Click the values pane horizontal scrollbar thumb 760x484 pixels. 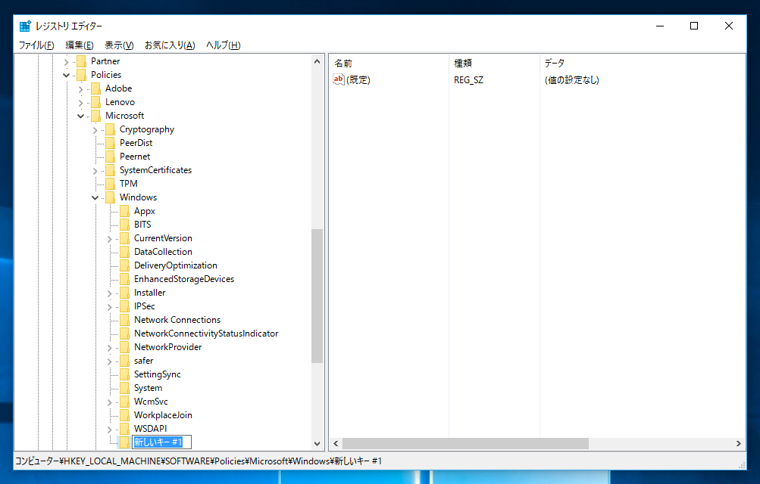pyautogui.click(x=466, y=443)
